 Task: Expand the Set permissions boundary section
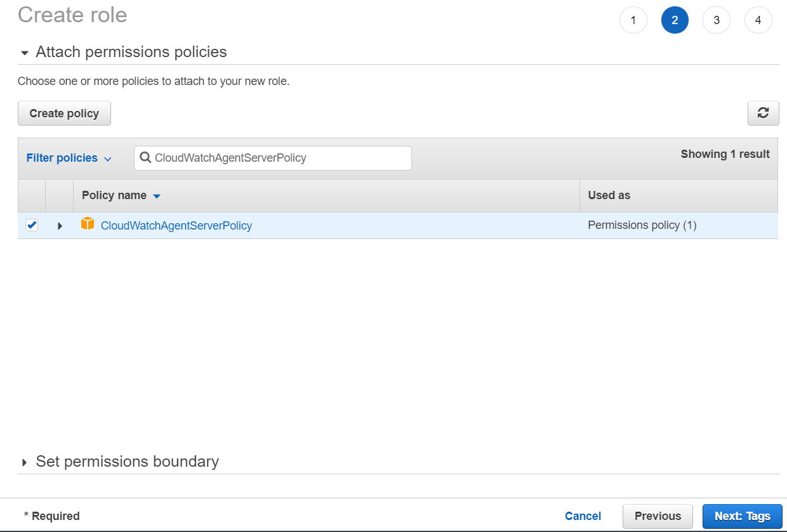point(25,462)
